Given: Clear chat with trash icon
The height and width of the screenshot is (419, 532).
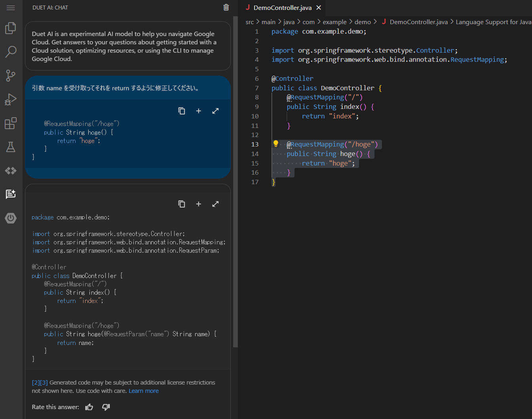Looking at the screenshot, I should tap(226, 7).
